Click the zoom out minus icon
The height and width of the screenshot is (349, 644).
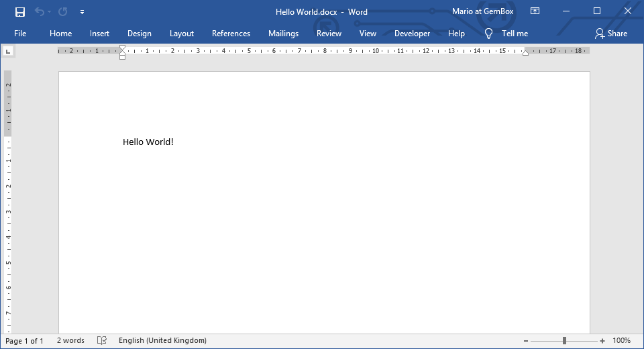[x=526, y=341]
